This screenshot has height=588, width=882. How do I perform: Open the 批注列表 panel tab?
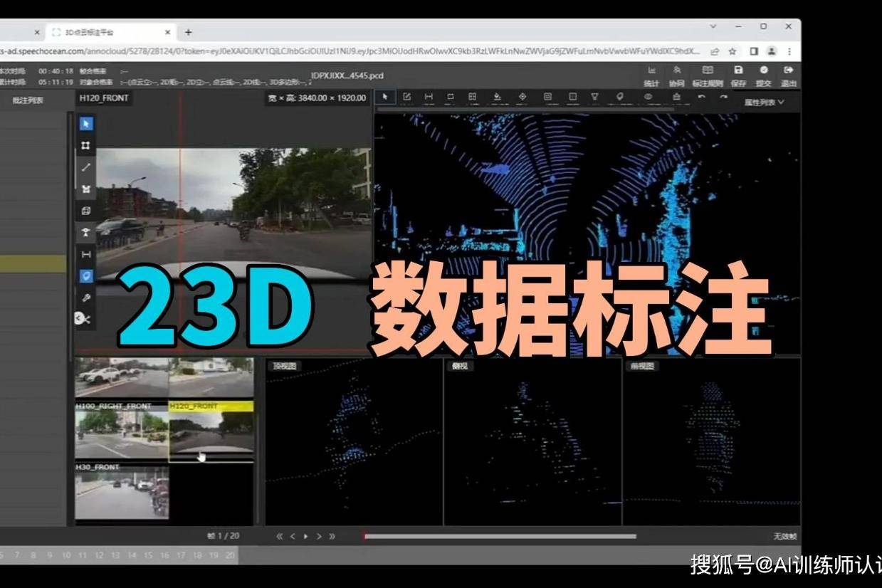point(28,100)
